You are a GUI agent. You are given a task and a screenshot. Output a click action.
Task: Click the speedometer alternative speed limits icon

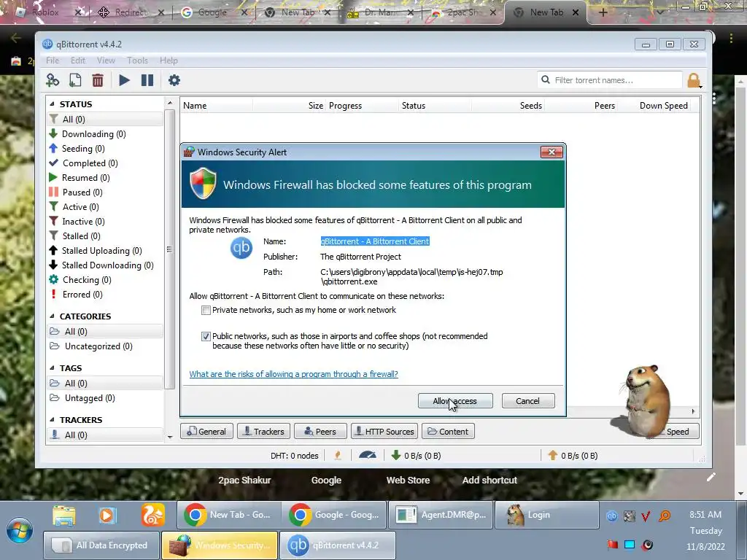pos(368,455)
